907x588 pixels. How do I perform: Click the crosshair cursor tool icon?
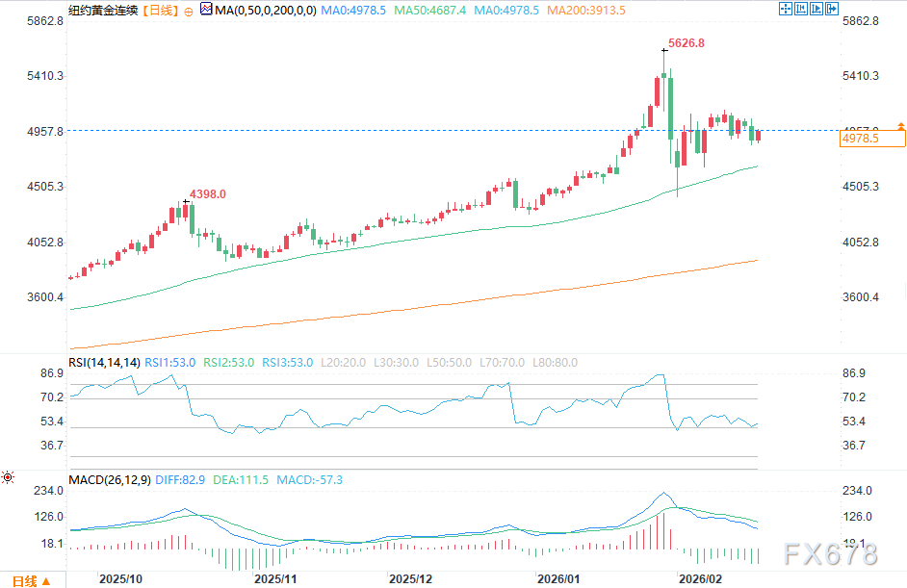coord(785,9)
